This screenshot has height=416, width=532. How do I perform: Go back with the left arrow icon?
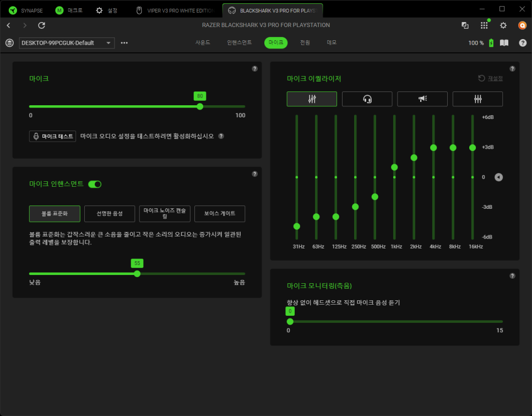8,25
